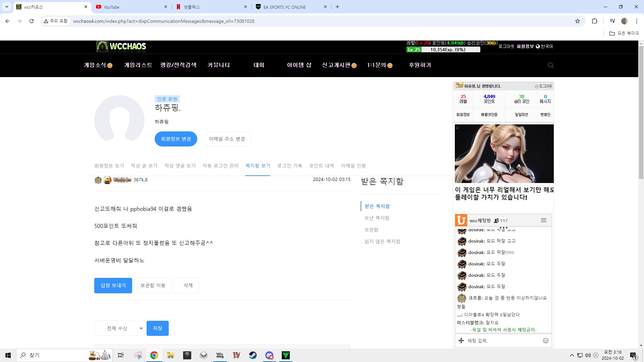Click the 채팅 입력 chat input field
The height and width of the screenshot is (362, 644).
[x=503, y=341]
